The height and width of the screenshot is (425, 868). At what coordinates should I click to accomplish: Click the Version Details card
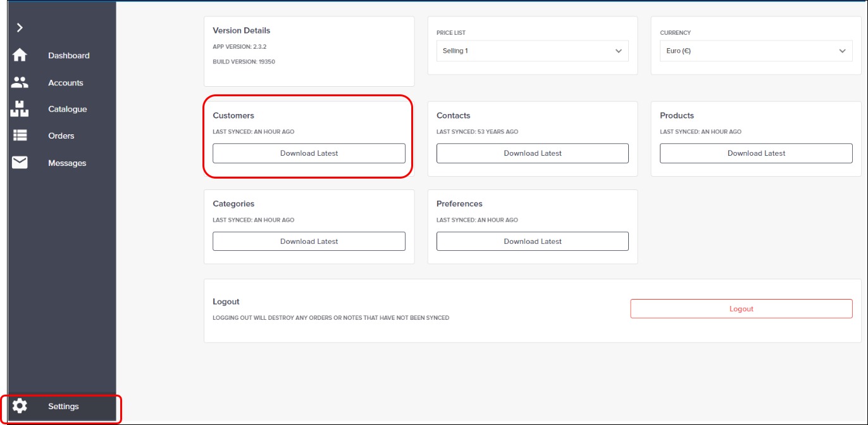pos(309,51)
